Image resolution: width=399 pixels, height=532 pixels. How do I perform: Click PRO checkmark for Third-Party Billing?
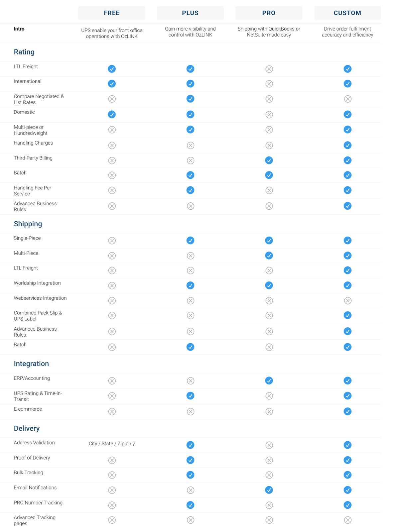click(x=269, y=160)
